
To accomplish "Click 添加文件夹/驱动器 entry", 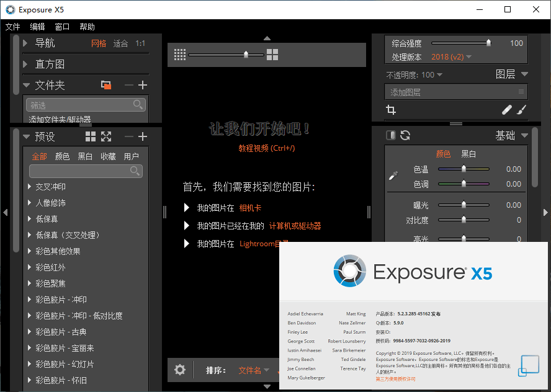I will tap(60, 119).
